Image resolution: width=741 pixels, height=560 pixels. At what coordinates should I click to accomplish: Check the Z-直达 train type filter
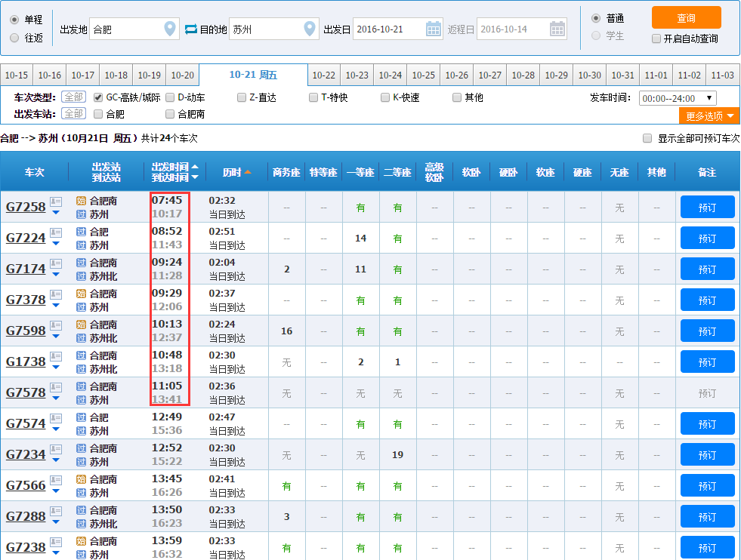(x=242, y=98)
